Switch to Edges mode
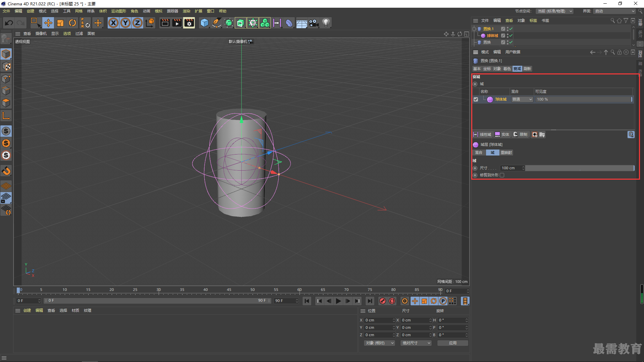The image size is (644, 362). [6, 91]
